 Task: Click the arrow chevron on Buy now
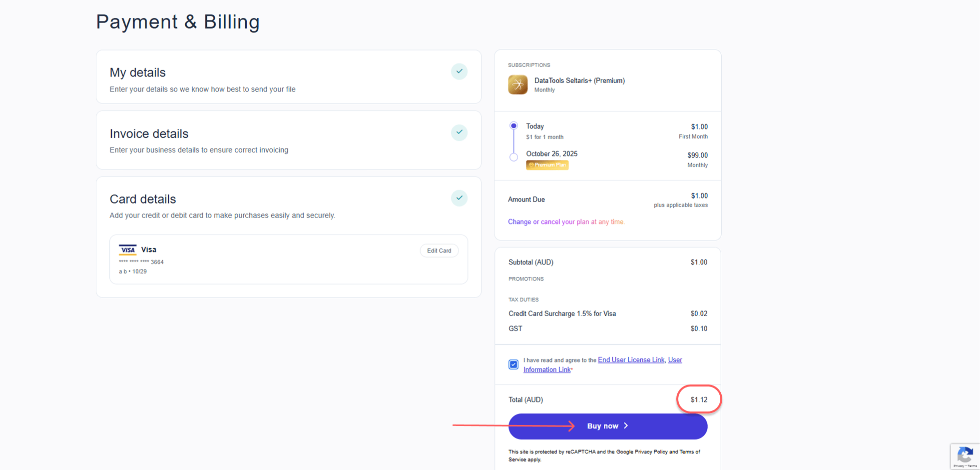pyautogui.click(x=626, y=426)
